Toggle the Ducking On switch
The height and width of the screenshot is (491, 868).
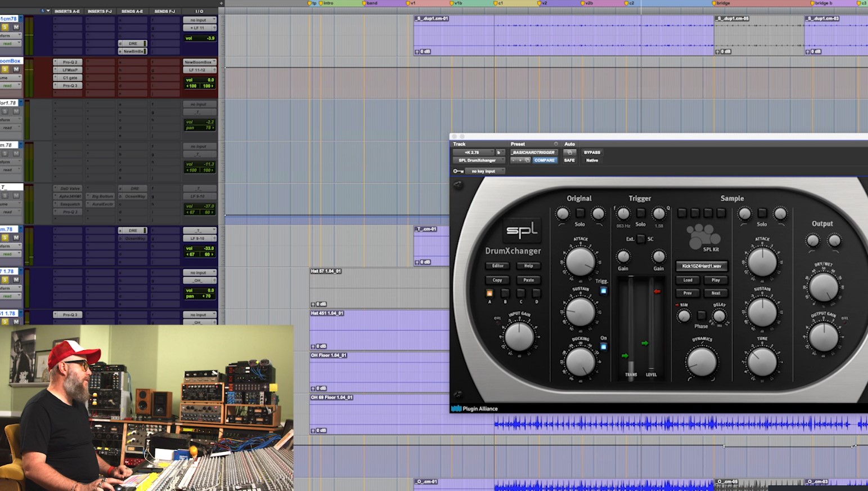(604, 346)
